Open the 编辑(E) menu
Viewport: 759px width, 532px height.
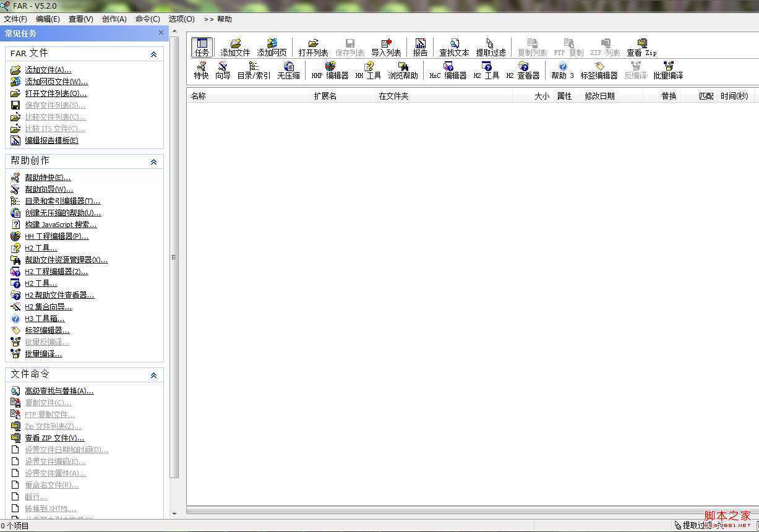[48, 19]
